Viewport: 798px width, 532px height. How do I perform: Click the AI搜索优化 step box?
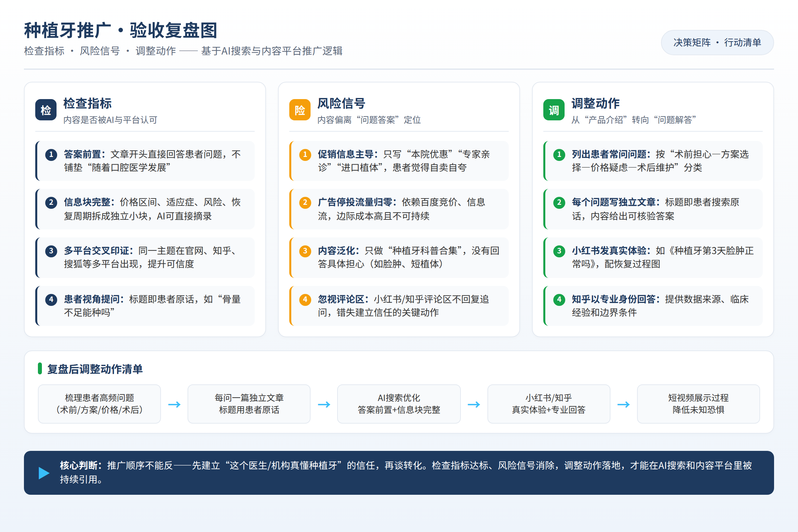pos(399,404)
